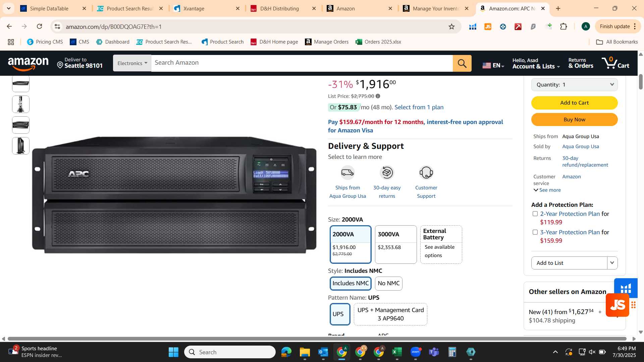Screen dimensions: 644x362
Task: Click the floating JS Jungle Scout badge
Action: coord(618,305)
